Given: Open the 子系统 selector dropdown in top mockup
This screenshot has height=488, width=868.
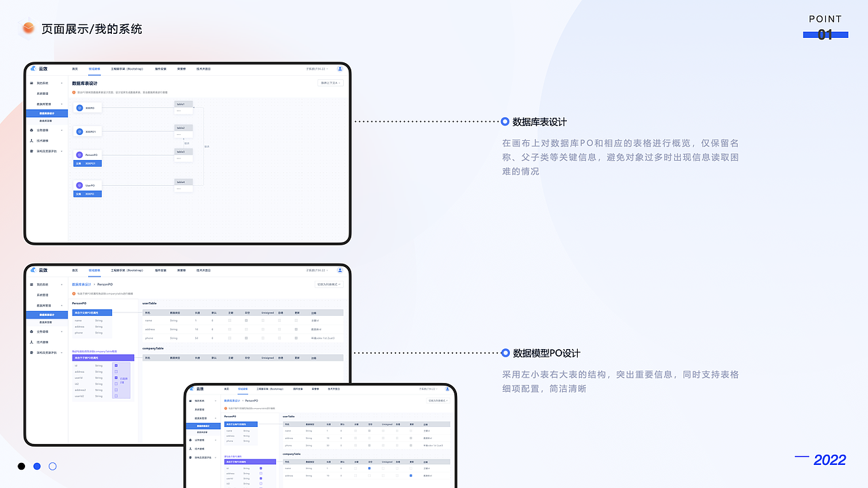Looking at the screenshot, I should pos(317,69).
